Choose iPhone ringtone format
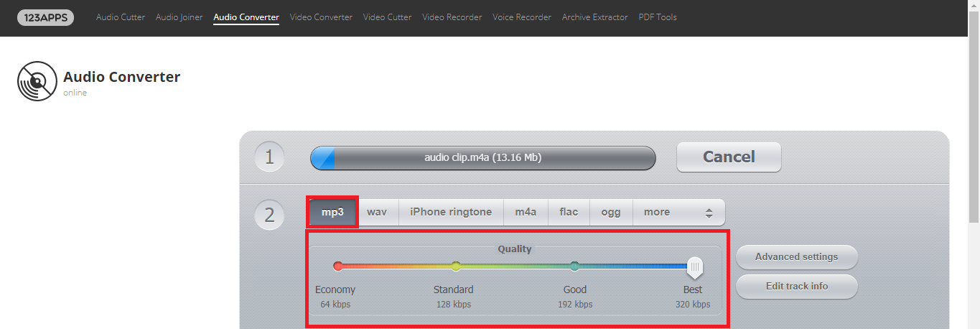 pos(451,212)
